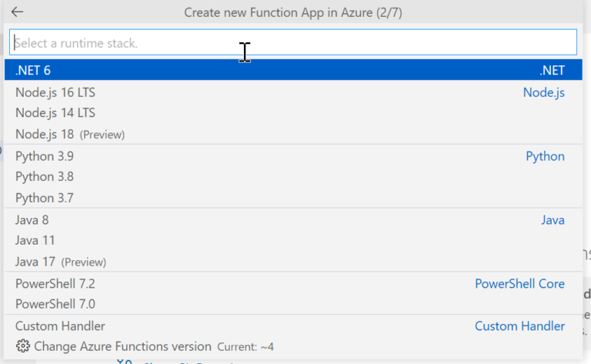Click the back arrow icon
Viewport: 591px width, 364px height.
pyautogui.click(x=17, y=12)
